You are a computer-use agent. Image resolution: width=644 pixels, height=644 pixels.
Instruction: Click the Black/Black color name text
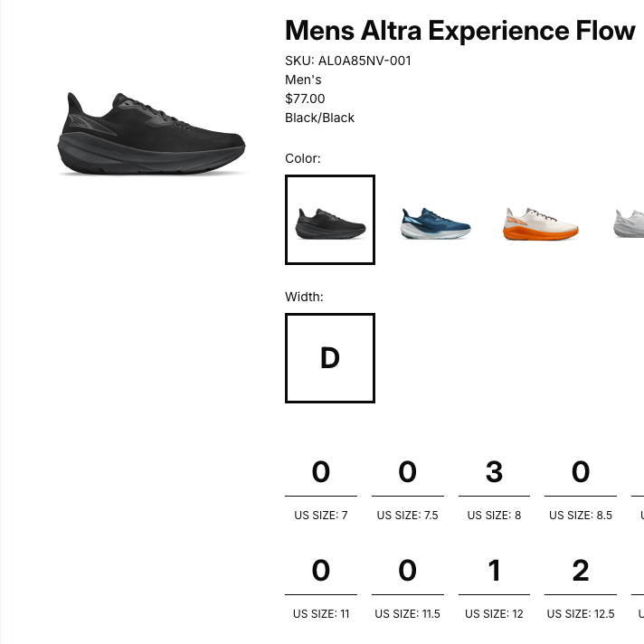coord(319,118)
